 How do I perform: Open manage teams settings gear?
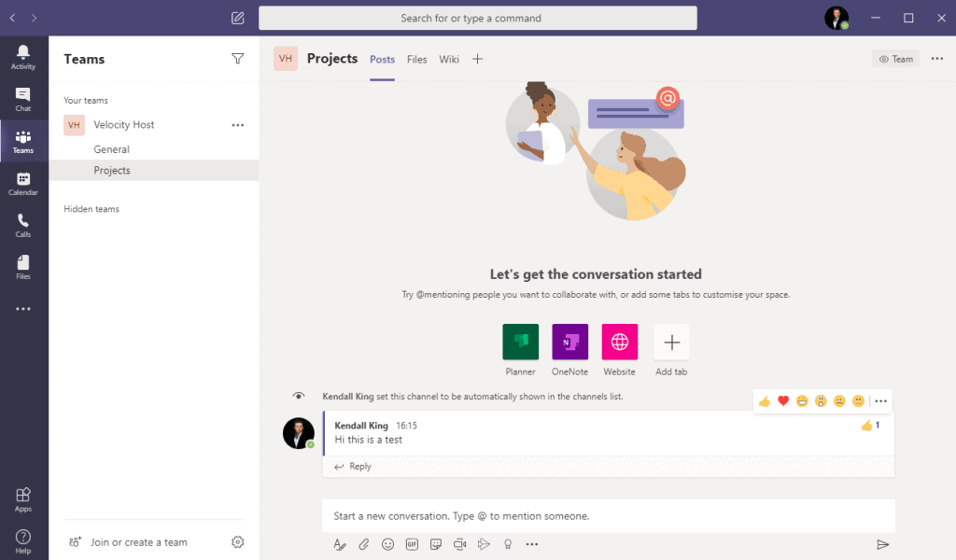(x=238, y=542)
